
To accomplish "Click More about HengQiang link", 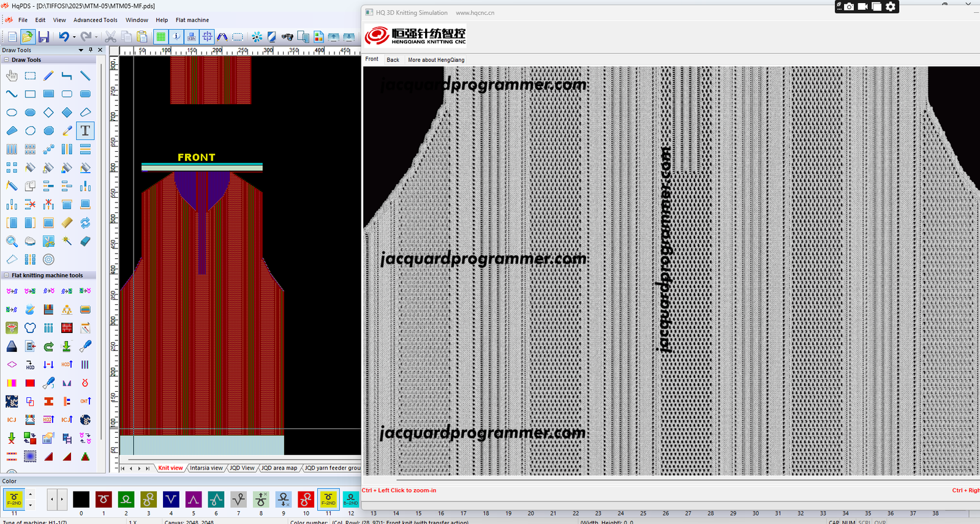I will point(436,60).
